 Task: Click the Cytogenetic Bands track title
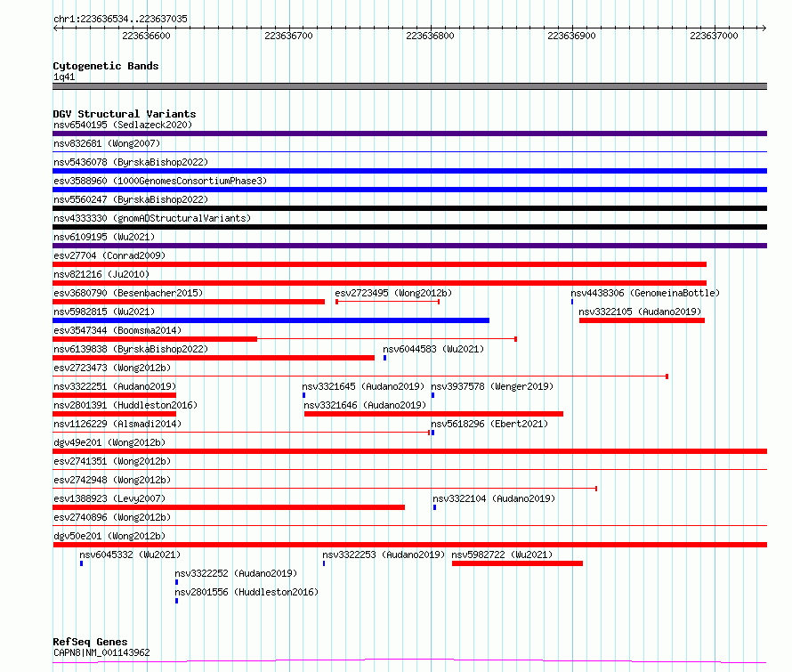[x=106, y=66]
